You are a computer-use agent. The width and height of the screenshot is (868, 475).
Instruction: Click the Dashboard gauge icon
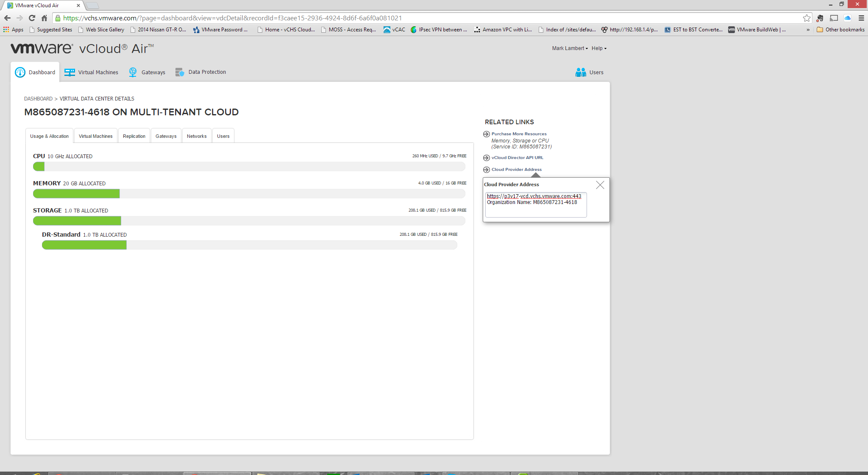point(20,72)
